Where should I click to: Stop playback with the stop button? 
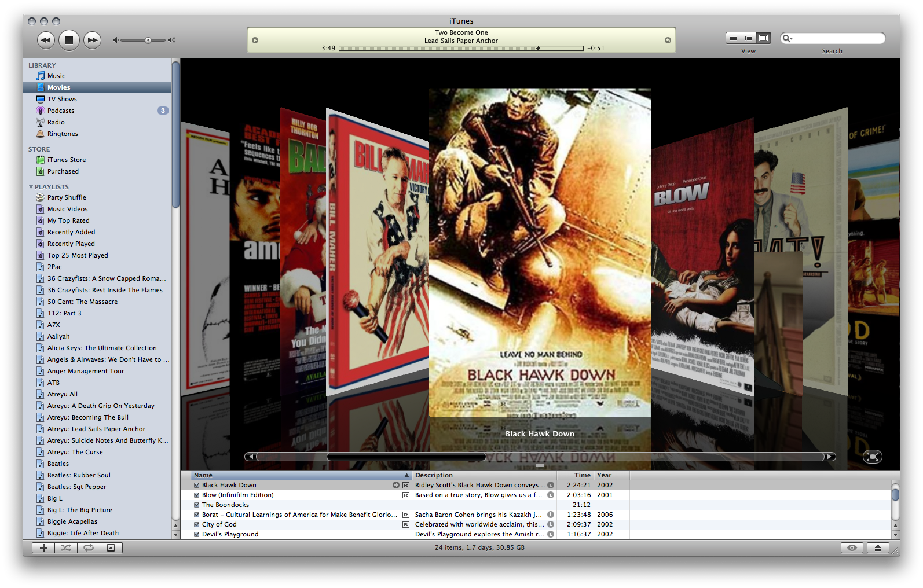point(69,40)
